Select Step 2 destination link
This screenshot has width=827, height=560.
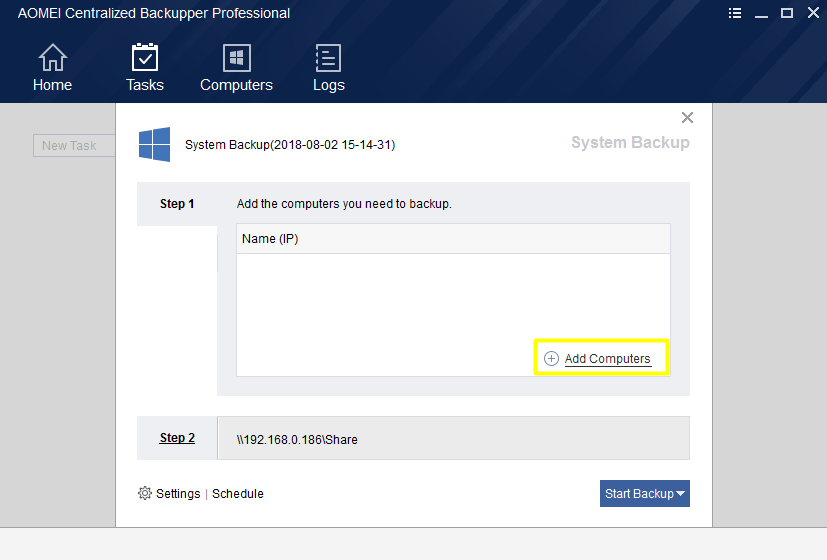pyautogui.click(x=177, y=438)
